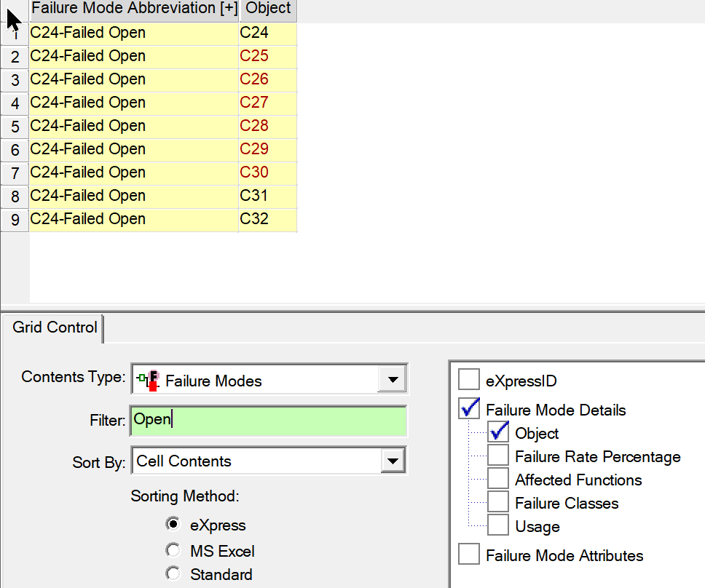Switch to the Grid Control tab
705x588 pixels.
tap(55, 327)
